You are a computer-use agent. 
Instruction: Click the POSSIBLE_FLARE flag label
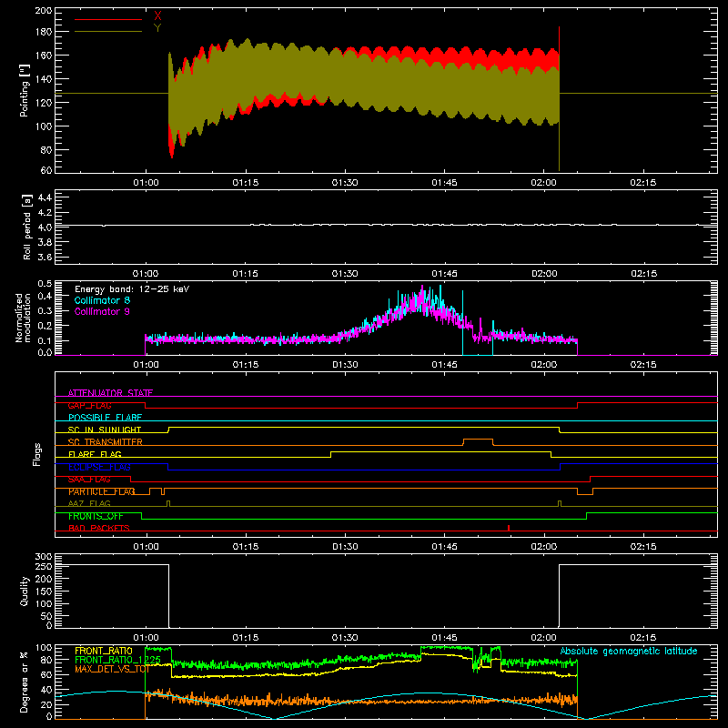click(105, 418)
